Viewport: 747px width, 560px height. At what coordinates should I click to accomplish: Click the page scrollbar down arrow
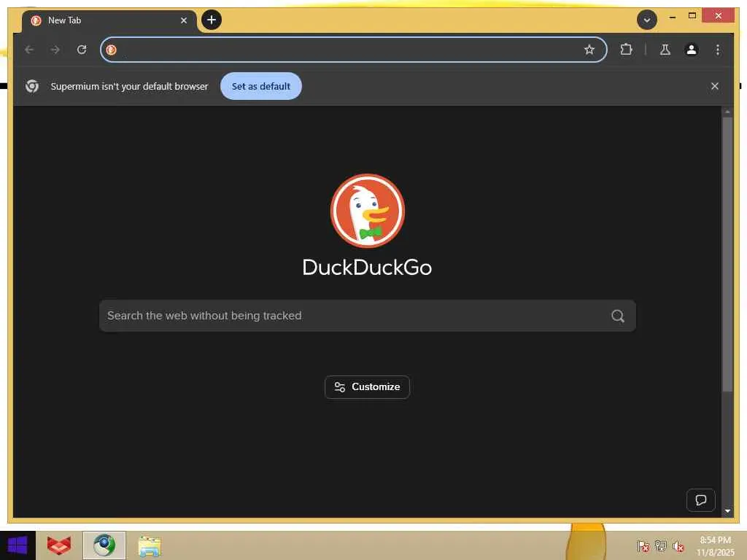(x=727, y=511)
